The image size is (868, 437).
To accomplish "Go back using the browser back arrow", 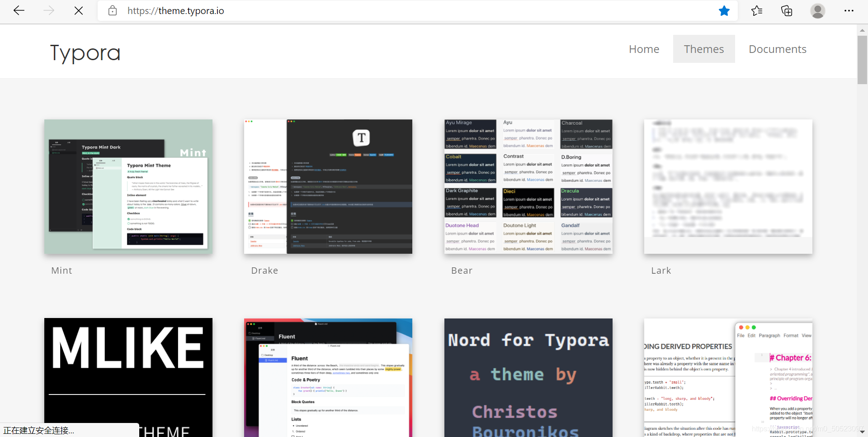I will pos(19,10).
